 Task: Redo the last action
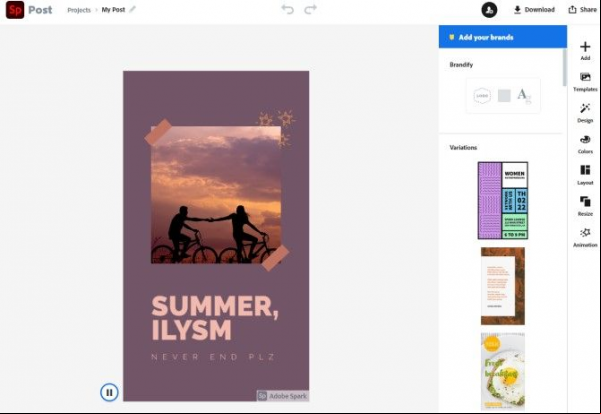coord(310,9)
